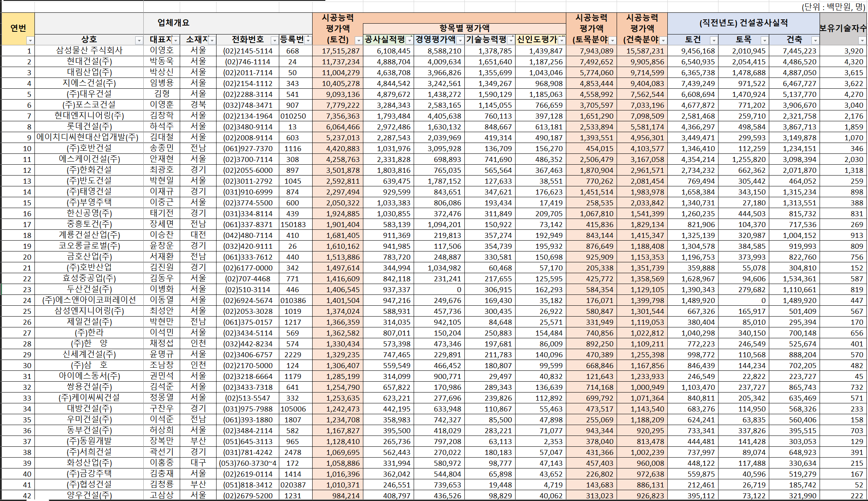The image size is (868, 501).
Task: Open the (건축분야) filter dropdown
Action: pyautogui.click(x=663, y=40)
